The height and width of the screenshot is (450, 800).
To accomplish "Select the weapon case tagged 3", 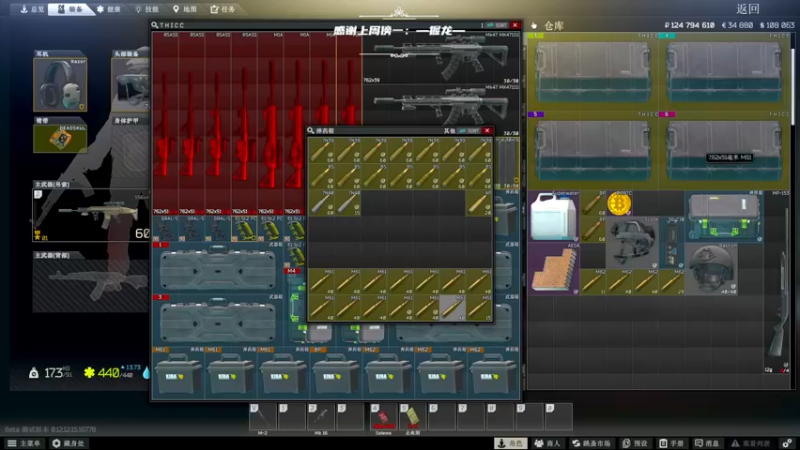I will (x=217, y=320).
